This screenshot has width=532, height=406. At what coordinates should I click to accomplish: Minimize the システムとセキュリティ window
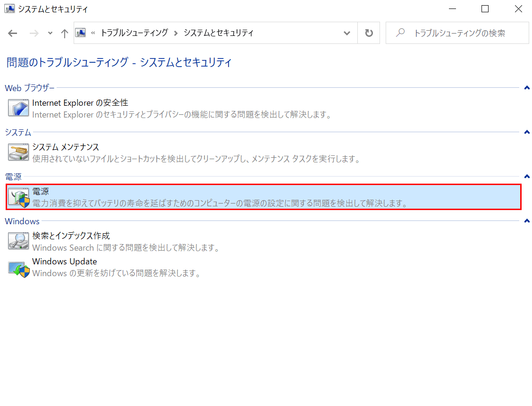point(452,9)
